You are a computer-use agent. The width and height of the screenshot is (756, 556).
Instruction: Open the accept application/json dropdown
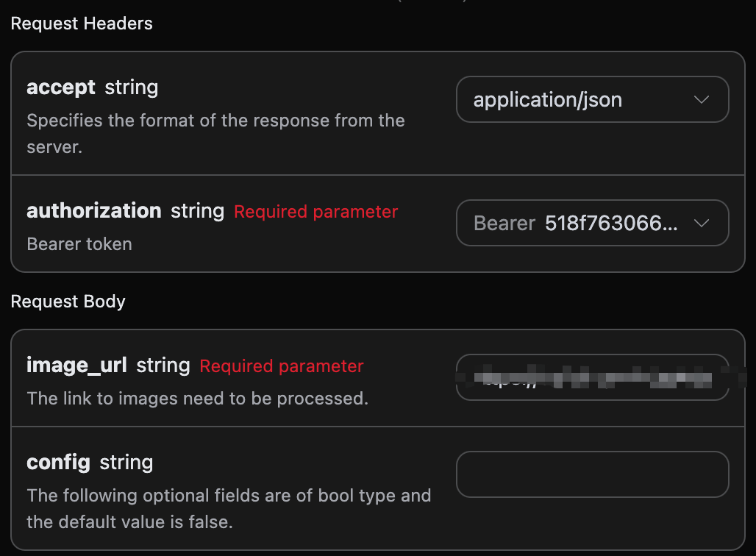click(581, 100)
